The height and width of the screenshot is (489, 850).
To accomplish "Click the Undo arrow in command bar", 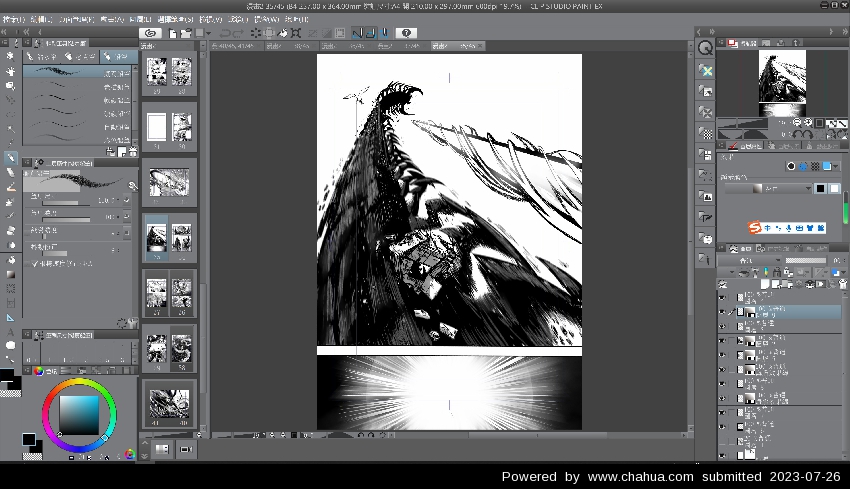I will (x=225, y=33).
